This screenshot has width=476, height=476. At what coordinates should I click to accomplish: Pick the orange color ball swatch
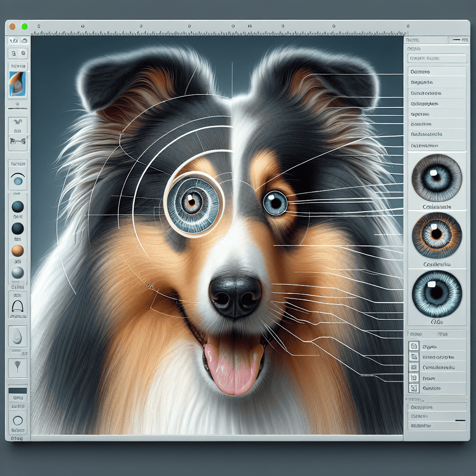point(18,251)
